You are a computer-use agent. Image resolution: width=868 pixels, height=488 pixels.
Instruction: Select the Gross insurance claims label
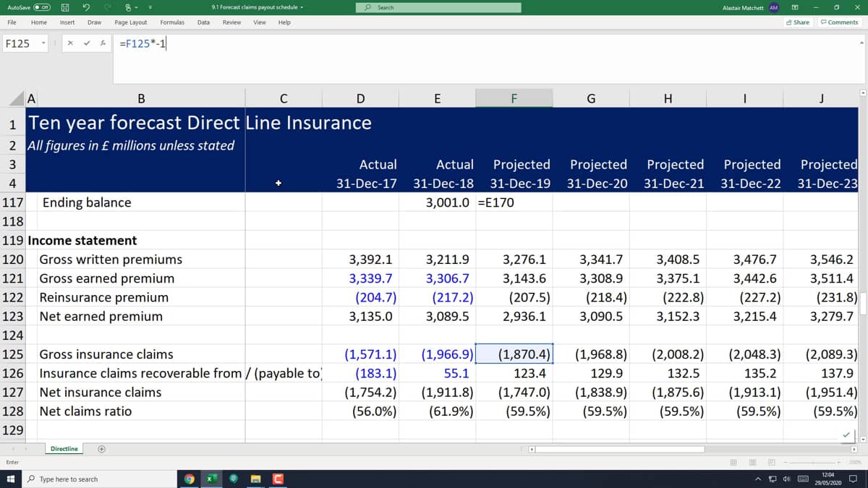106,354
